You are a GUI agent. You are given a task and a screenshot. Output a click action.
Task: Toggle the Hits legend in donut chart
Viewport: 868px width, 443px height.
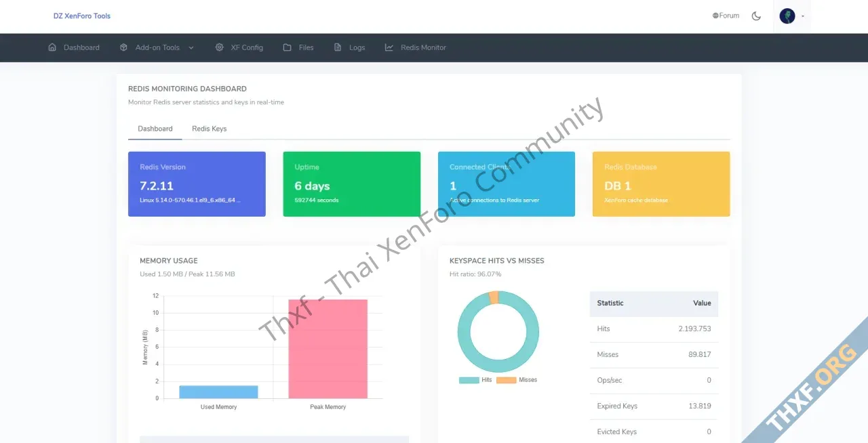pos(476,380)
